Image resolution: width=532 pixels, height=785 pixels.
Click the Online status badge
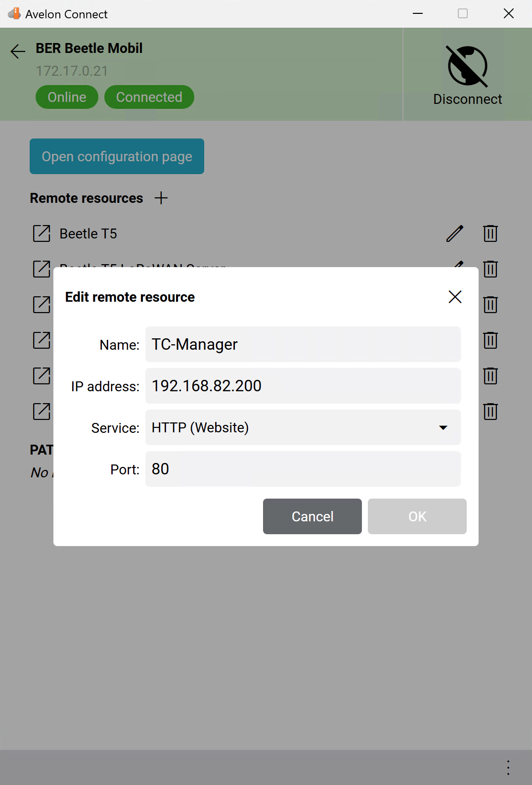[67, 97]
